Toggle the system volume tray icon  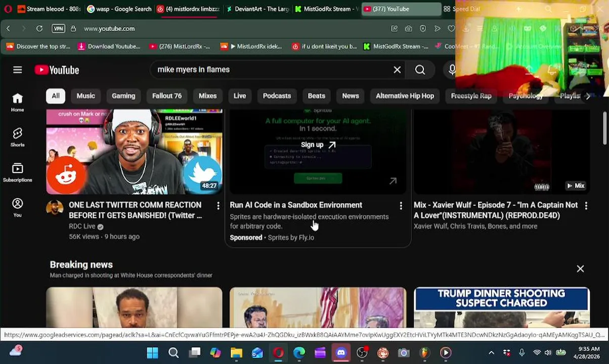point(548,353)
